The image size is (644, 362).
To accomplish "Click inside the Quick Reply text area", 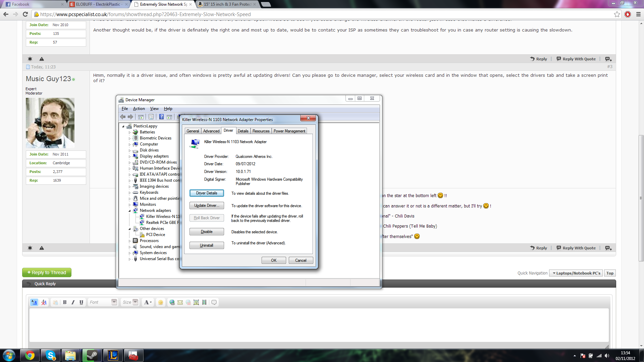I will pyautogui.click(x=319, y=325).
